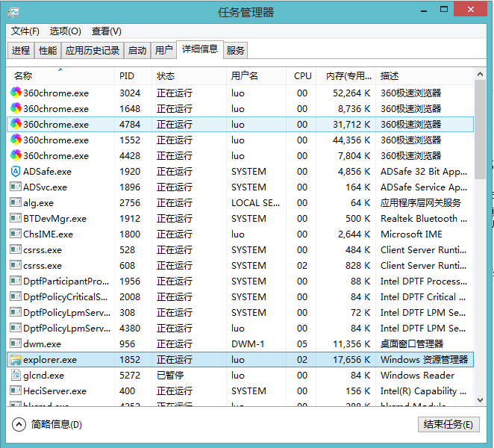
Task: Click description 应用程序层网关服务
Action: point(421,202)
